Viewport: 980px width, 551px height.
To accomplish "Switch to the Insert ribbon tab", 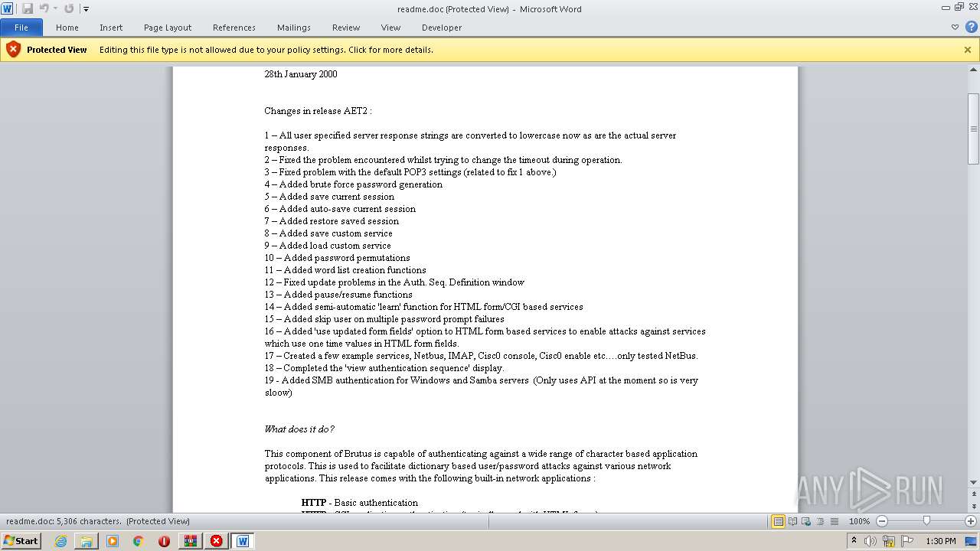I will (x=111, y=28).
